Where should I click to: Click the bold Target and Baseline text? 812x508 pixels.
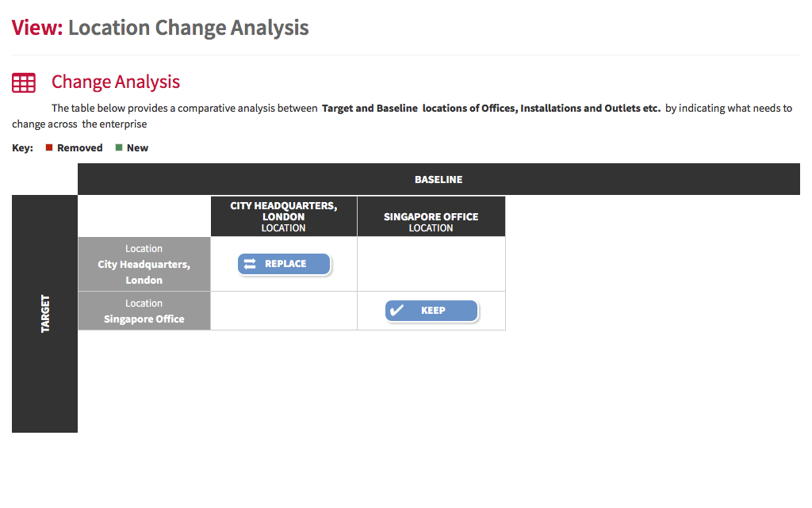tap(370, 108)
